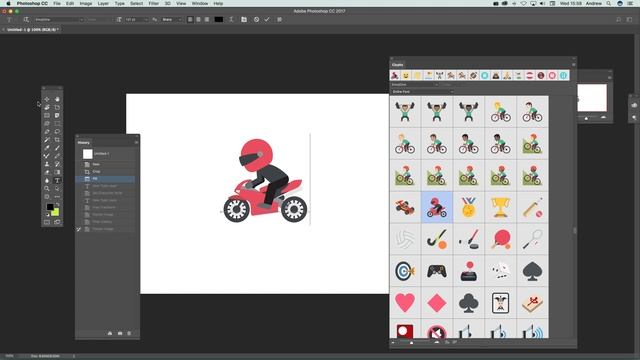
Task: Select the Blur droplet tool
Action: [47, 180]
